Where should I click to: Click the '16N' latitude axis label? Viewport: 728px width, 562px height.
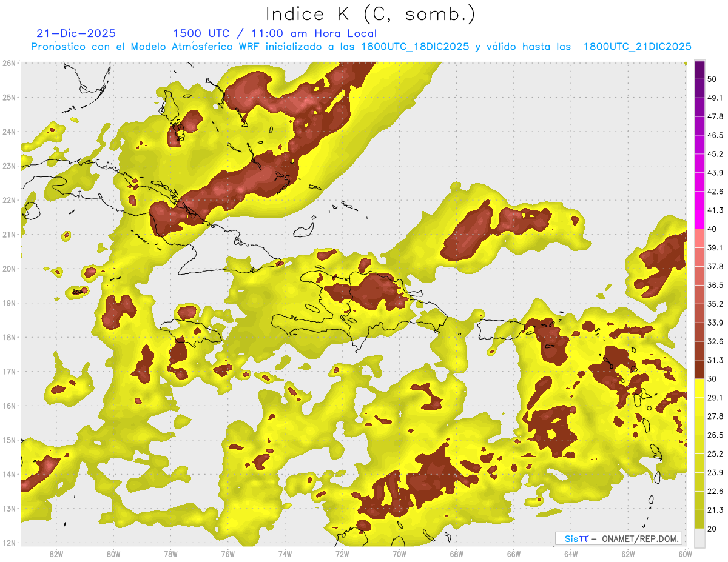click(9, 406)
